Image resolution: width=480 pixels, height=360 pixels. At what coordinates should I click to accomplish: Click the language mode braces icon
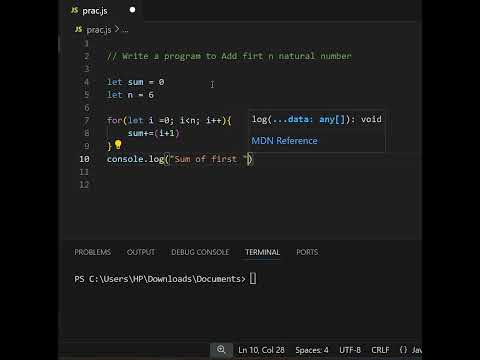click(403, 350)
